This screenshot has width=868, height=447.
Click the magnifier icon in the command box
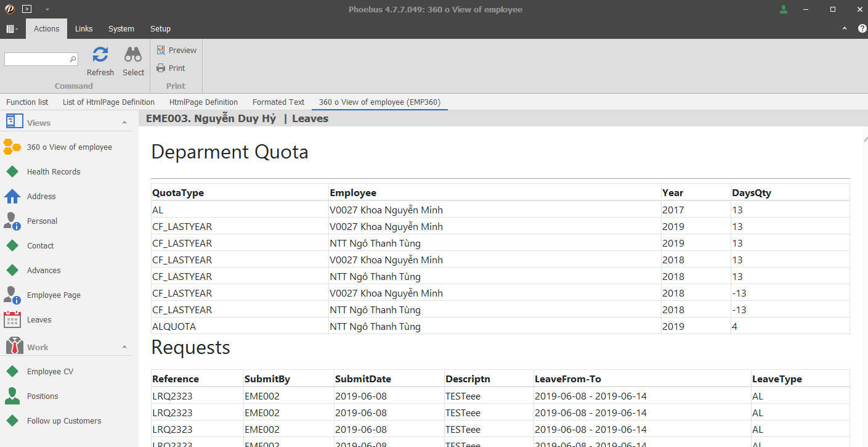[x=73, y=59]
